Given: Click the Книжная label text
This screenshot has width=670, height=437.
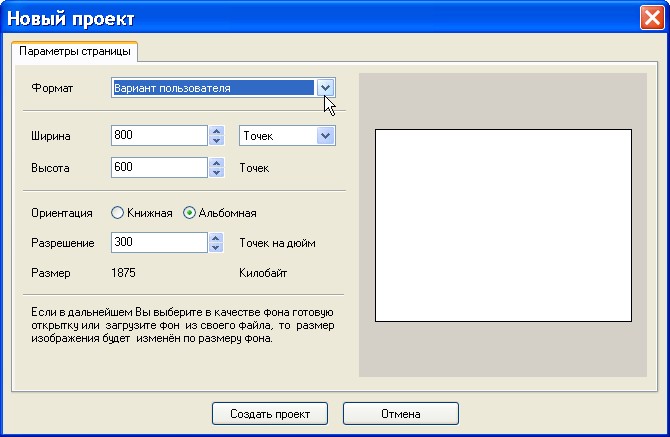Looking at the screenshot, I should click(x=150, y=213).
